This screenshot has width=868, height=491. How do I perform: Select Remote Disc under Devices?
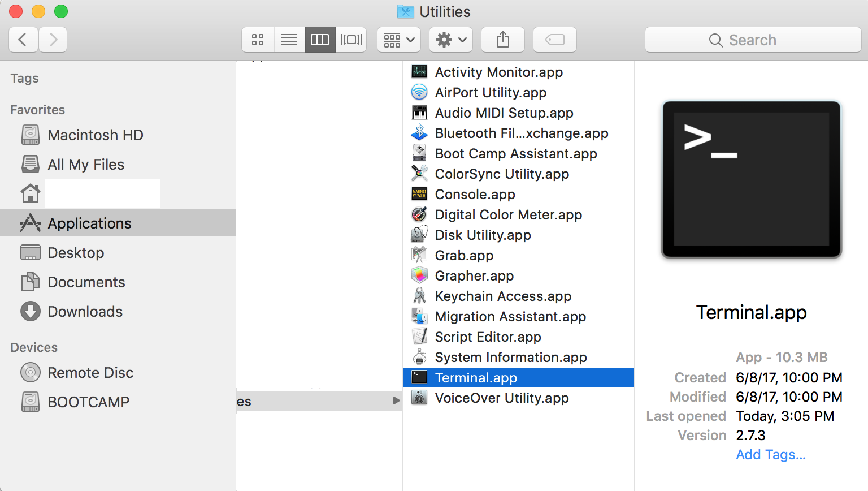coord(118,373)
